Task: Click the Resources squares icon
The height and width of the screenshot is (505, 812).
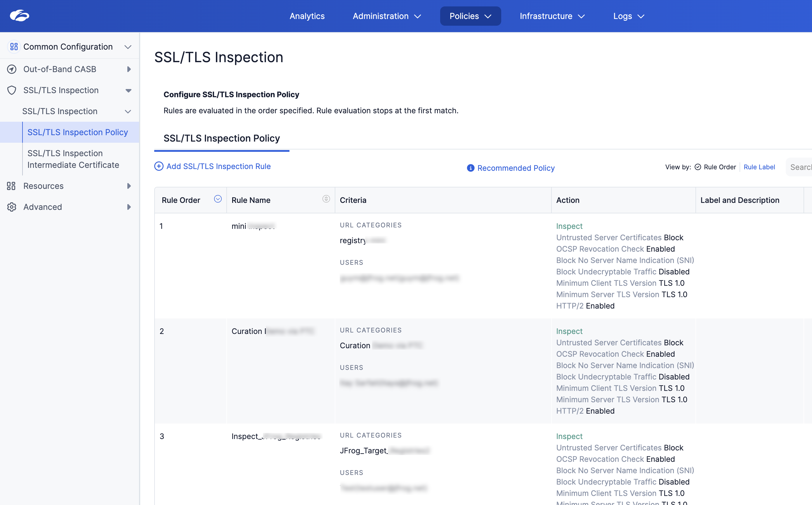Action: click(11, 186)
